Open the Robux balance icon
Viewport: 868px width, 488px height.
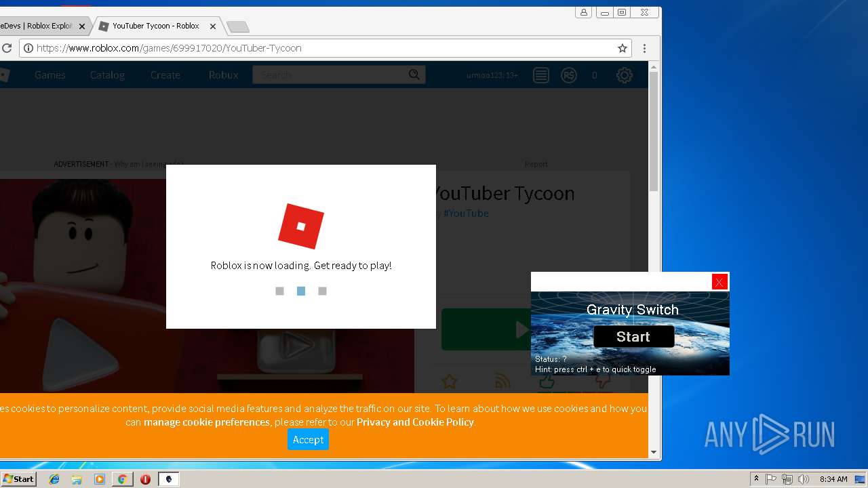coord(569,75)
